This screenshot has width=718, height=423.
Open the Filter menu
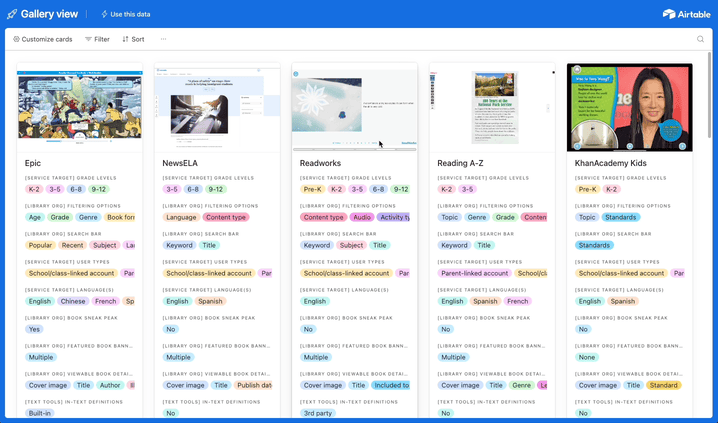[97, 39]
